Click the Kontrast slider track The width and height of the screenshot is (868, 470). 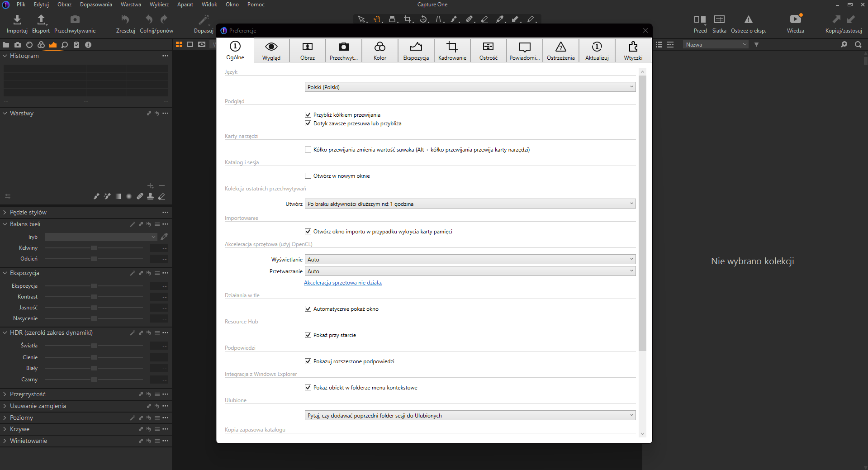click(x=94, y=297)
